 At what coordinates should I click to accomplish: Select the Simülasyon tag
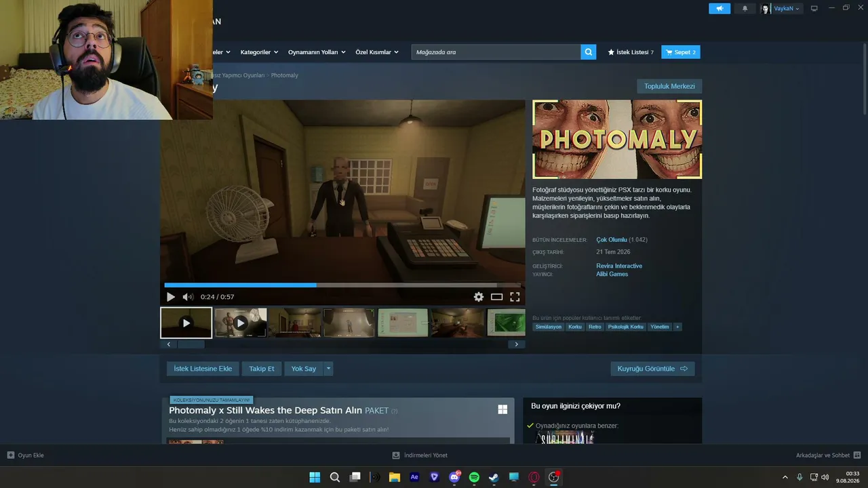549,327
